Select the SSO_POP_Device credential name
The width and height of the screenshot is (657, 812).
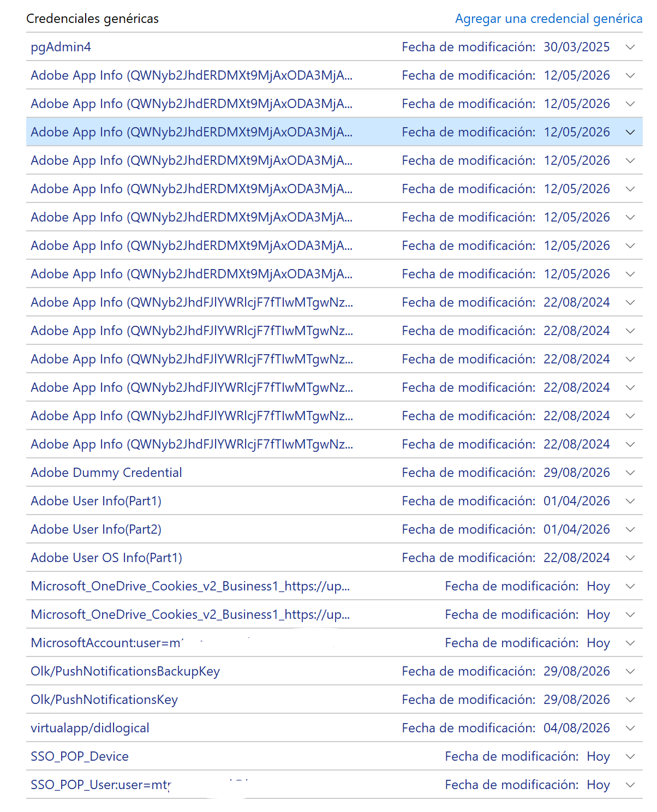80,756
